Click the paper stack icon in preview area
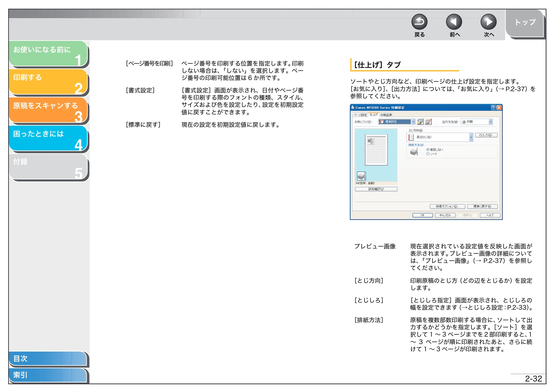 point(361,176)
